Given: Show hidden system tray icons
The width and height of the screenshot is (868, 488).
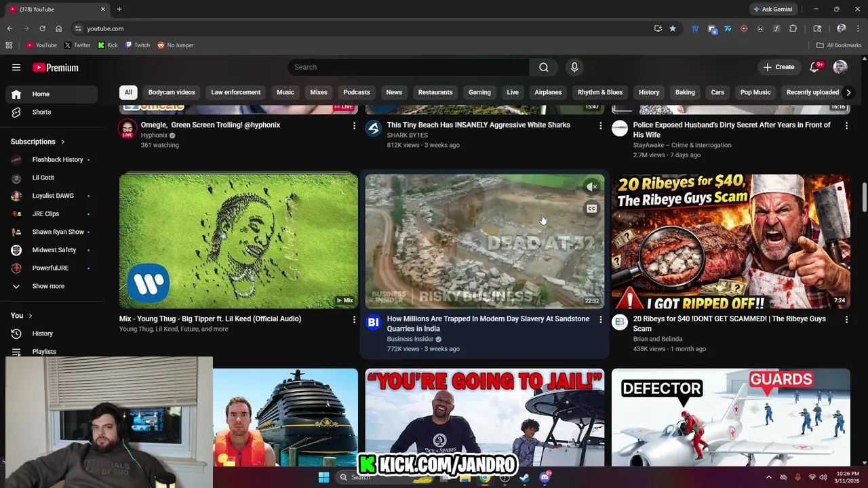Looking at the screenshot, I should (768, 478).
